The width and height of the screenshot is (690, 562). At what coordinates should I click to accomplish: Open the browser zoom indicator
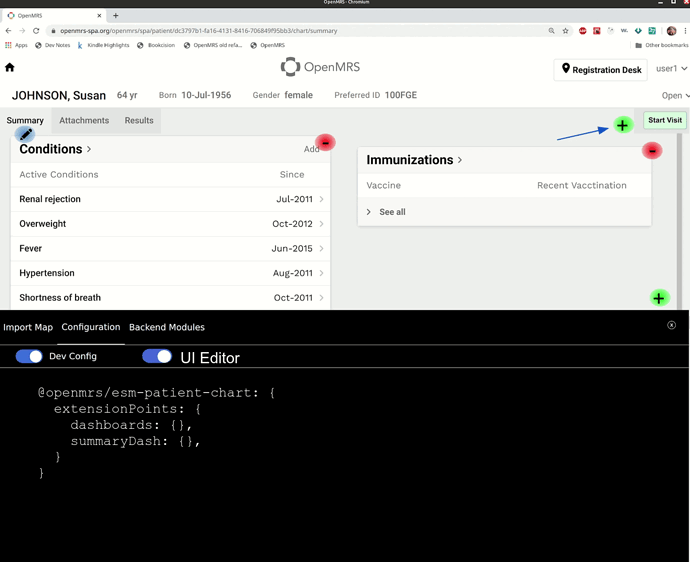[x=551, y=31]
